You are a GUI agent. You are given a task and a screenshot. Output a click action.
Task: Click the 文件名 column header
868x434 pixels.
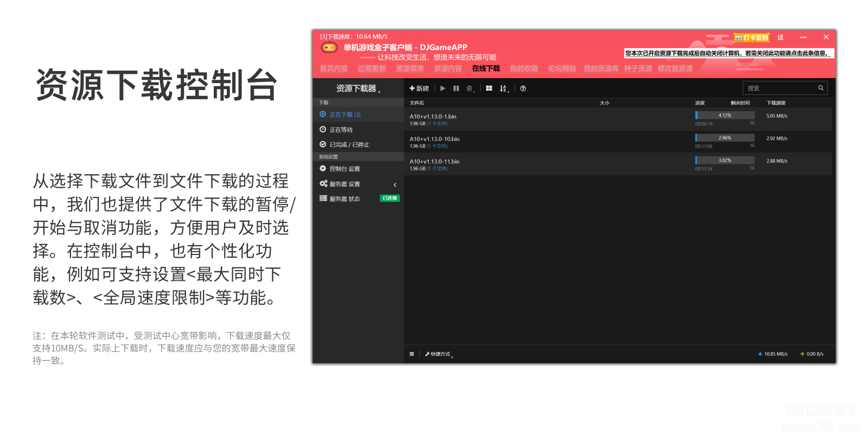tap(417, 103)
